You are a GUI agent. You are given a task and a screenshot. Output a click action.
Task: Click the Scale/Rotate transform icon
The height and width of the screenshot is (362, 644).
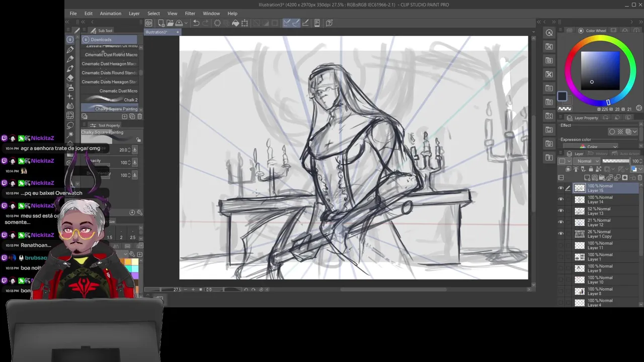[245, 23]
